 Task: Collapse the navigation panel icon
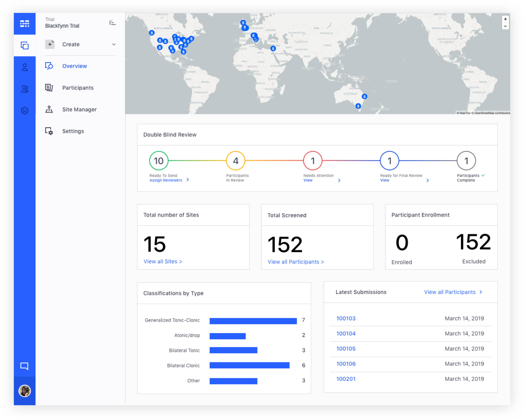[x=112, y=23]
